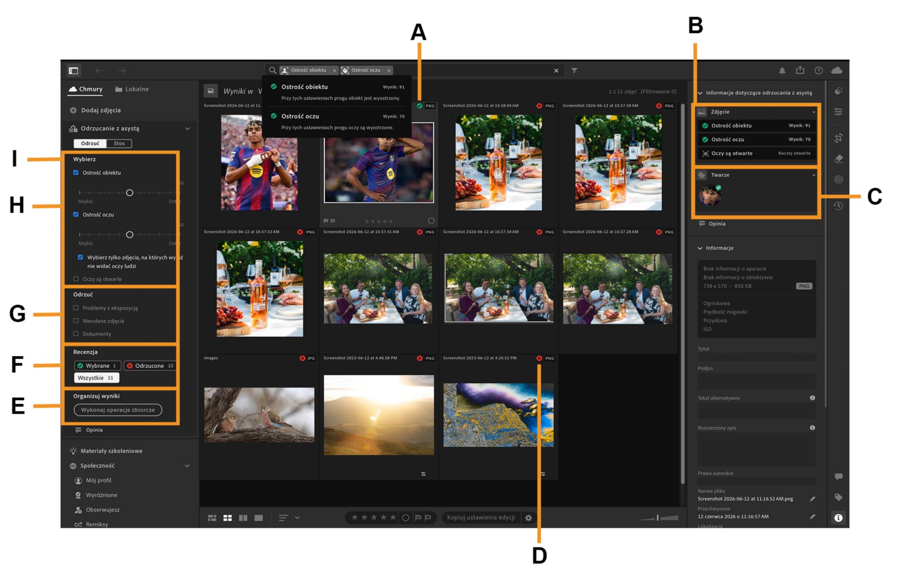This screenshot has width=910, height=588.
Task: Show Wszystkie 11 photos
Action: [96, 378]
